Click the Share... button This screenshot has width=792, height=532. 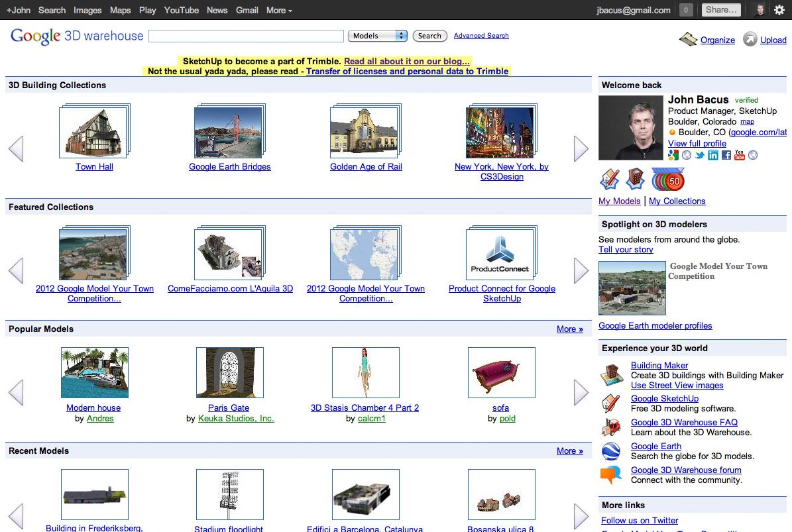tap(721, 9)
